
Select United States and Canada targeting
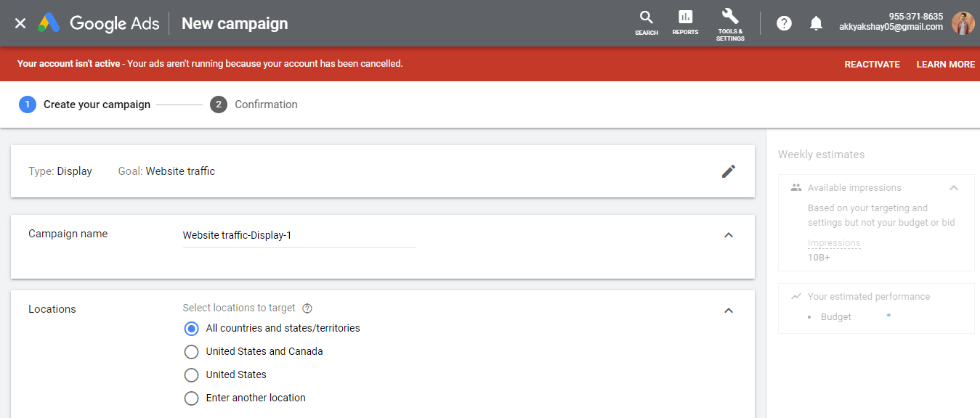191,351
